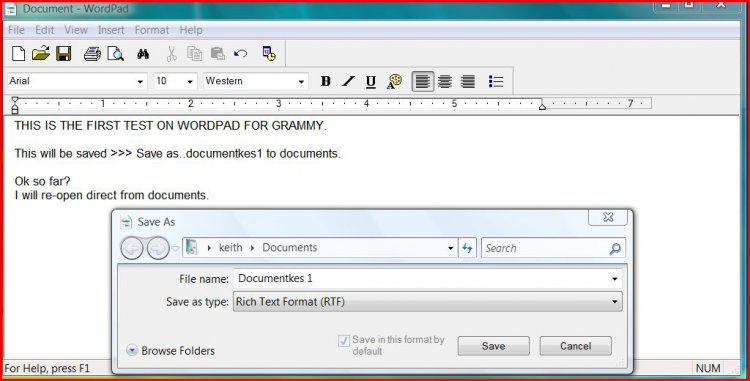750x381 pixels.
Task: Undo the last action with the toolbar arrow
Action: pyautogui.click(x=241, y=53)
